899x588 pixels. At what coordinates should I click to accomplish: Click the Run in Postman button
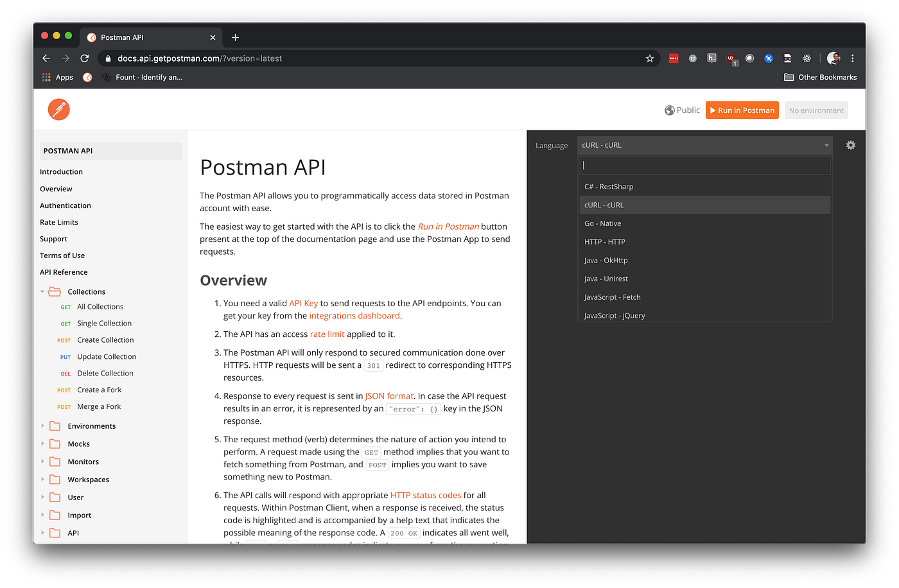742,110
